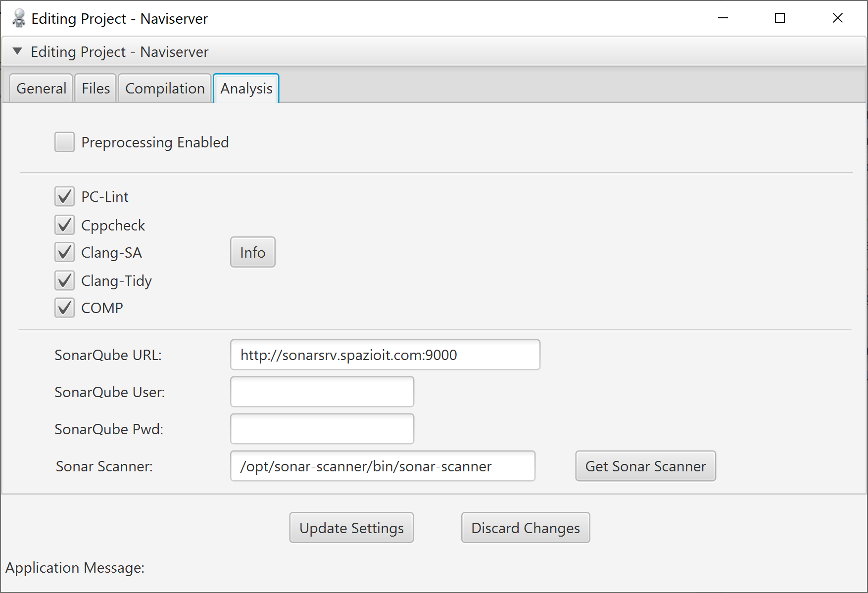Select the Compilation tab
This screenshot has height=593, width=868.
pos(165,89)
